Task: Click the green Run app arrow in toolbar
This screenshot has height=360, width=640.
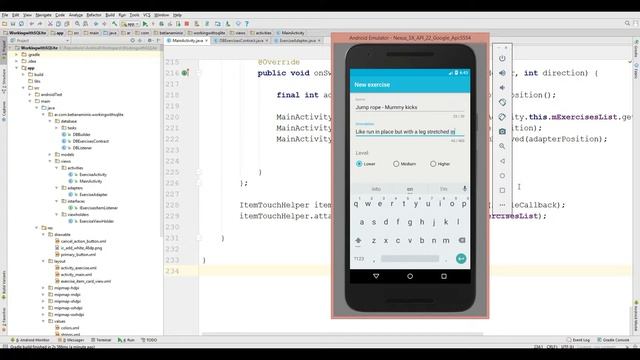Action: coord(145,24)
